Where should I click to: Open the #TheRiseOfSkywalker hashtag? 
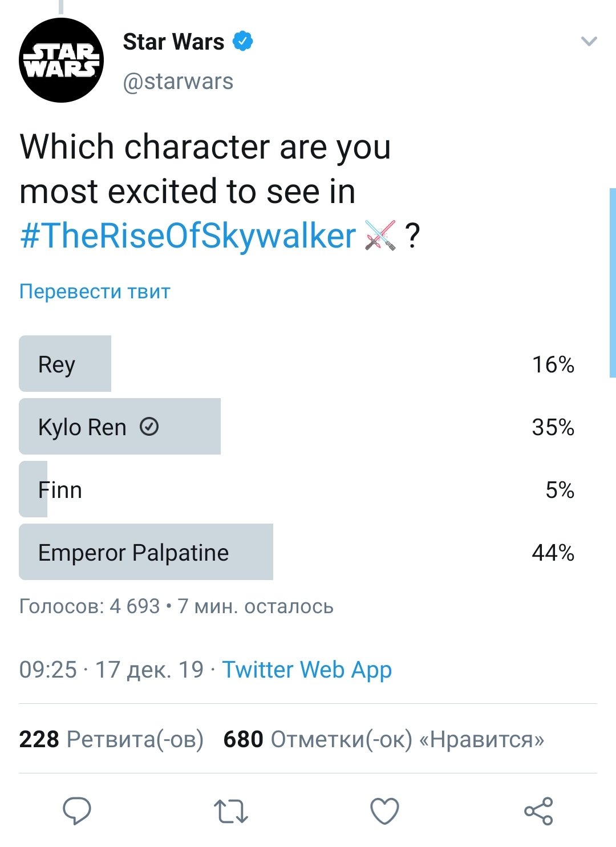[188, 236]
